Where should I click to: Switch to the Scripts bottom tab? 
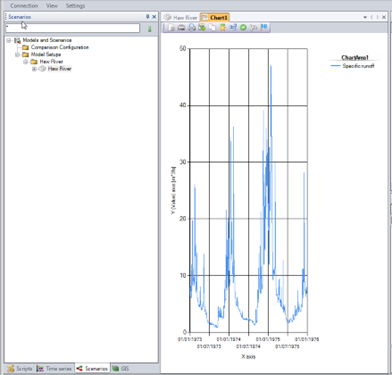click(20, 368)
